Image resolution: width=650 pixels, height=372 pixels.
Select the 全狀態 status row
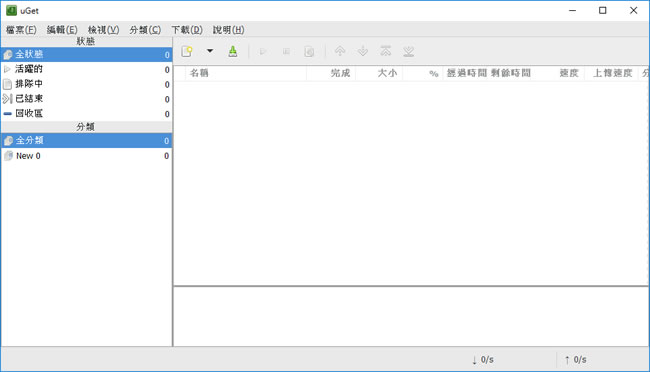pos(87,54)
